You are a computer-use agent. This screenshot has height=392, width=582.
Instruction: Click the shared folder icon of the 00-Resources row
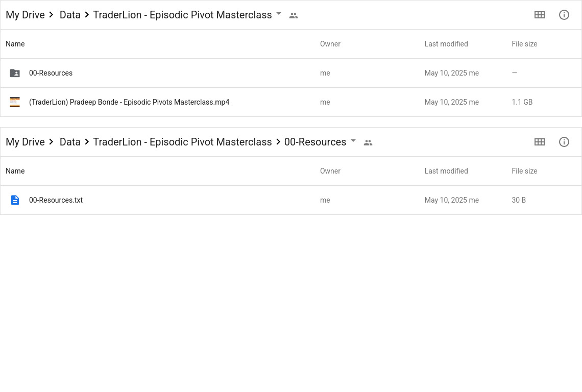15,73
